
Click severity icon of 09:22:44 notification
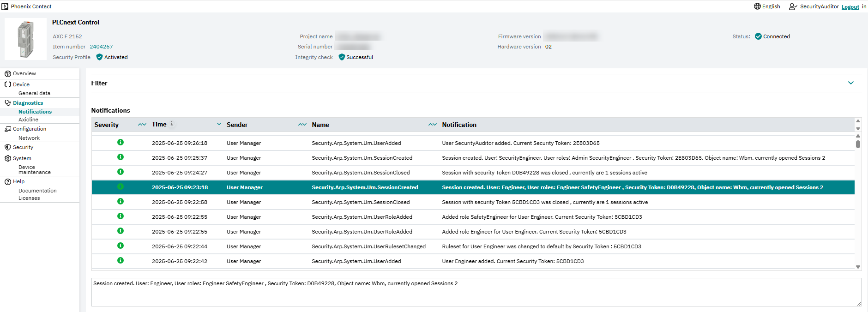tap(121, 246)
